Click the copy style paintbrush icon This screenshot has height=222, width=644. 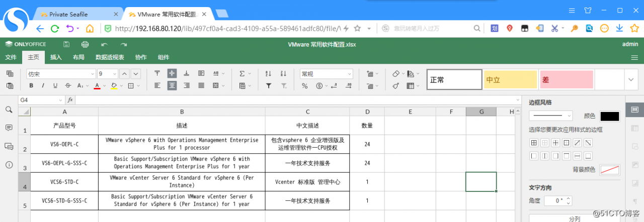(x=396, y=86)
